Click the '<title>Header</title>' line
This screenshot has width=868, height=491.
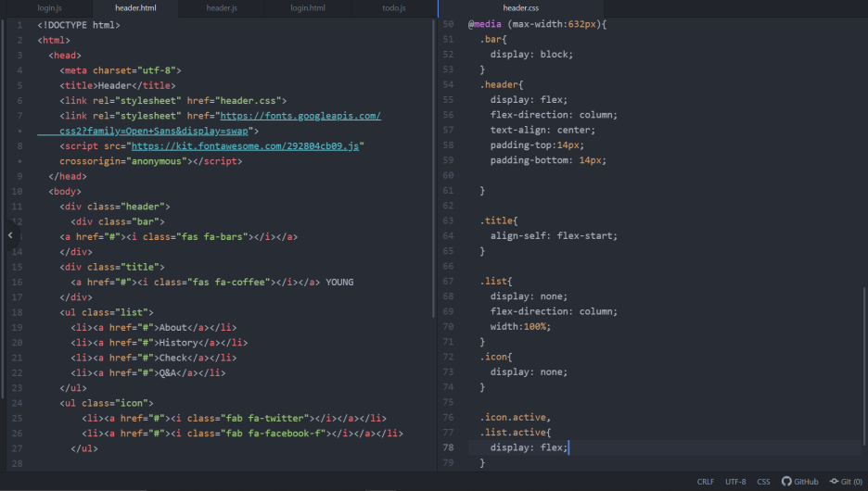tap(118, 86)
